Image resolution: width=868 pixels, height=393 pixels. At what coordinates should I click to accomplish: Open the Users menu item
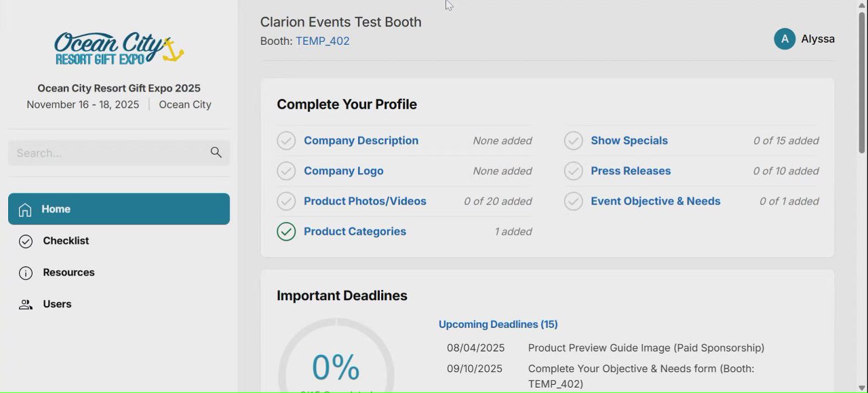(57, 304)
